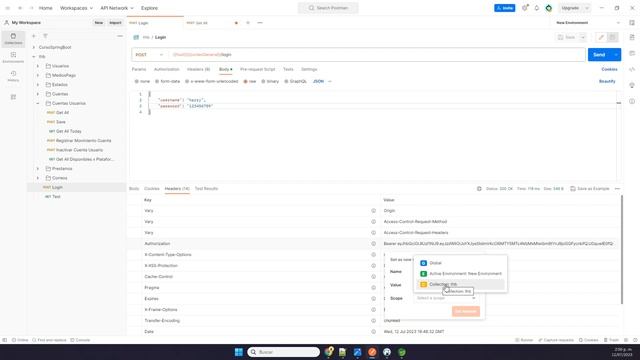Switch to the Test Results response tab
The image size is (640, 360).
[206, 189]
